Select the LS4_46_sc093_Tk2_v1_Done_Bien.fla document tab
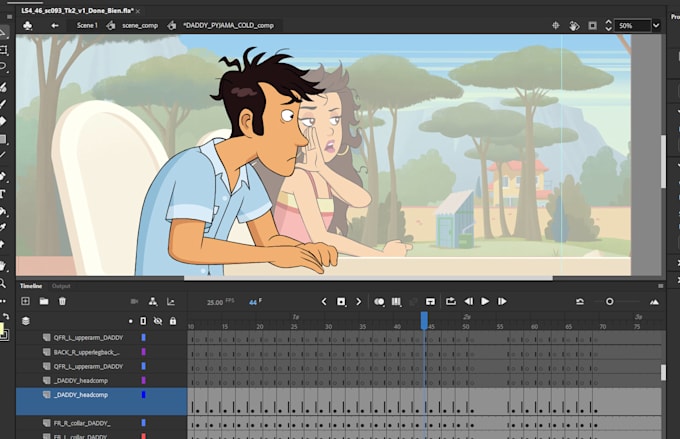This screenshot has height=439, width=680. [77, 11]
